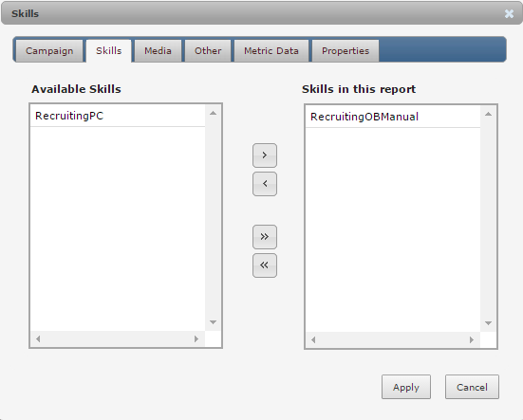The image size is (523, 420).
Task: Click report skills list scroll down arrow
Action: pos(488,323)
